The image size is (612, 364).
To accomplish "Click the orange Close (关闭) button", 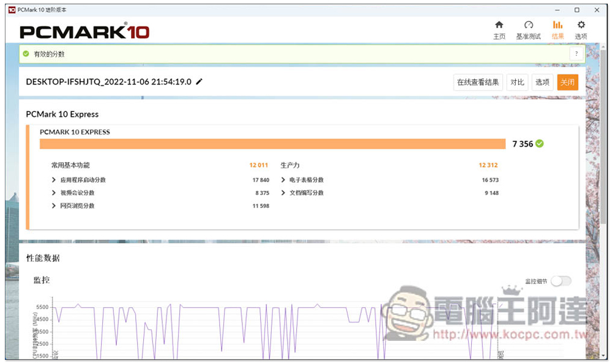I will (567, 83).
